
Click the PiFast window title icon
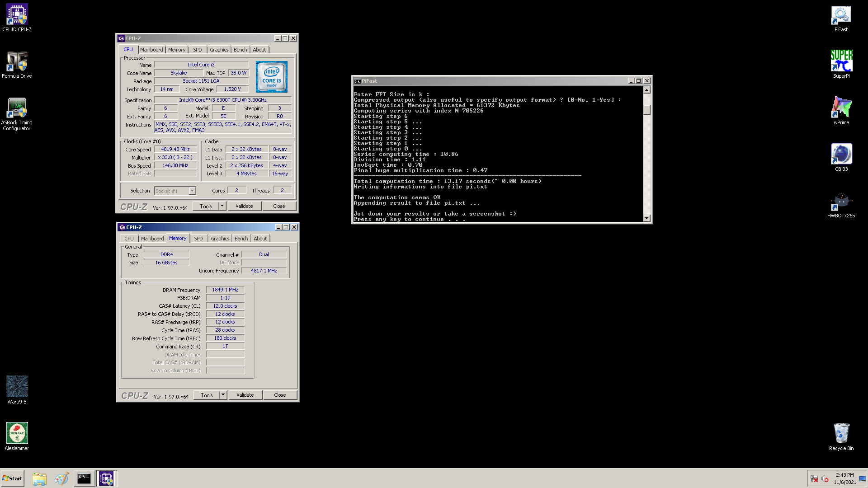tap(357, 81)
